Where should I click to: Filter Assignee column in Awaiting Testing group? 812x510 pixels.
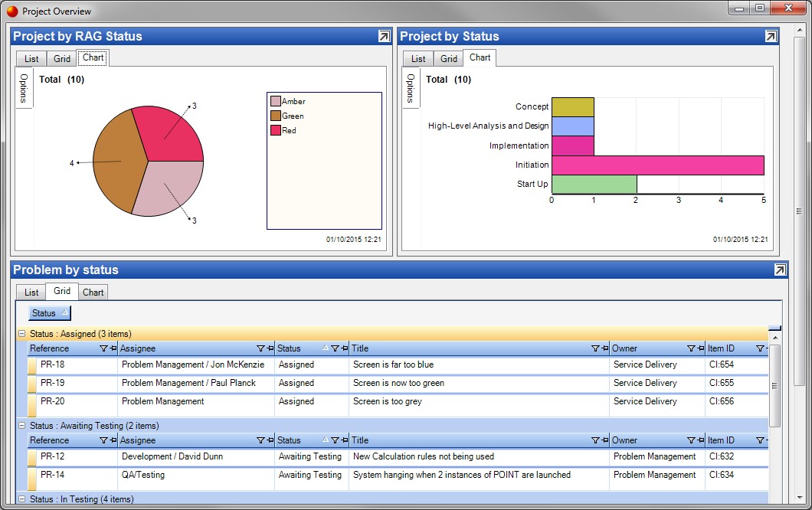tap(260, 440)
